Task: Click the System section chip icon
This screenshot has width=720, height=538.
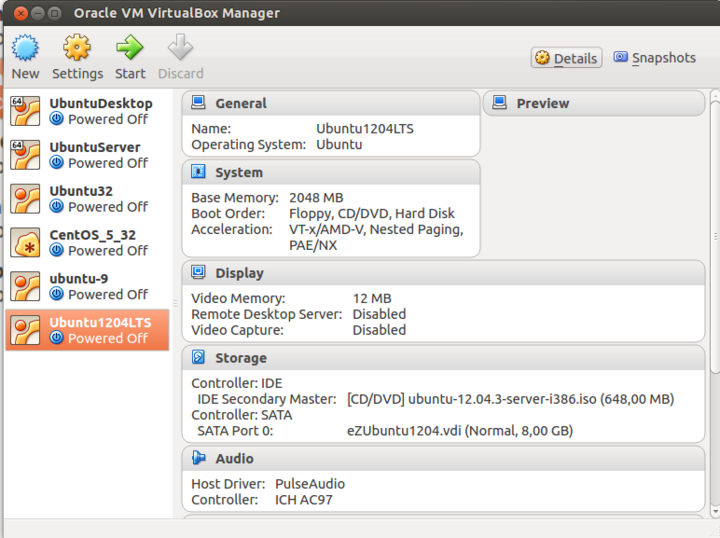Action: pos(198,172)
